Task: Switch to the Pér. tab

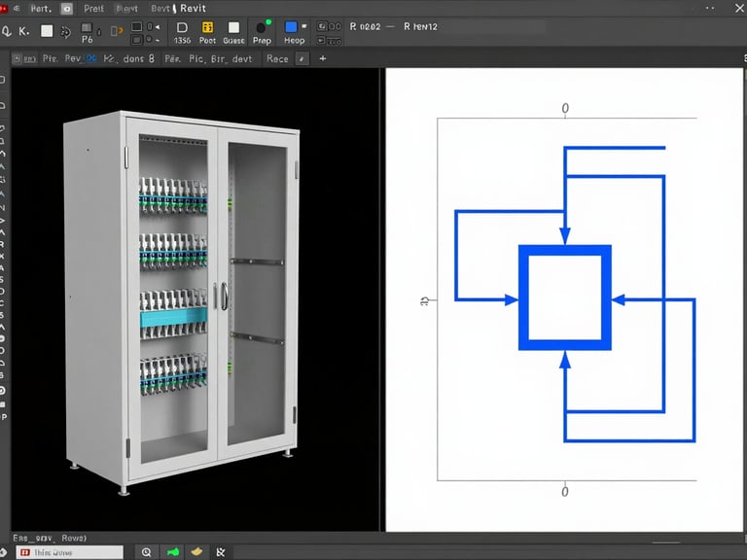Action: click(x=172, y=59)
